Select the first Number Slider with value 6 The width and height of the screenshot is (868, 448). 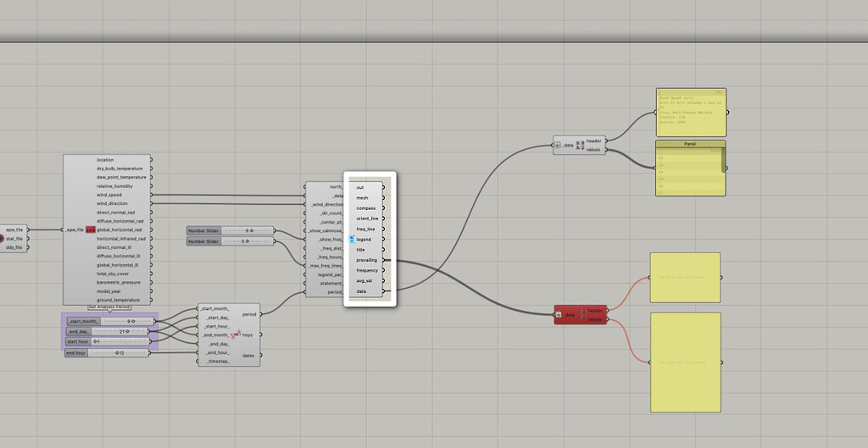click(231, 230)
